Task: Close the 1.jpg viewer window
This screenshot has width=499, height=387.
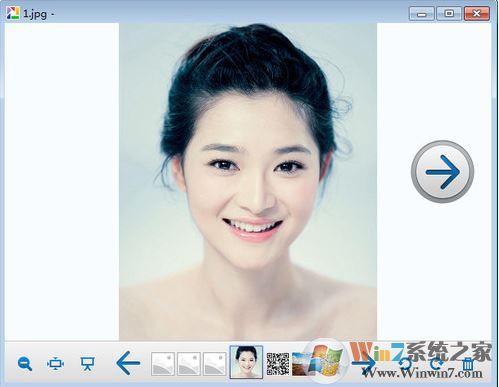Action: pos(477,14)
